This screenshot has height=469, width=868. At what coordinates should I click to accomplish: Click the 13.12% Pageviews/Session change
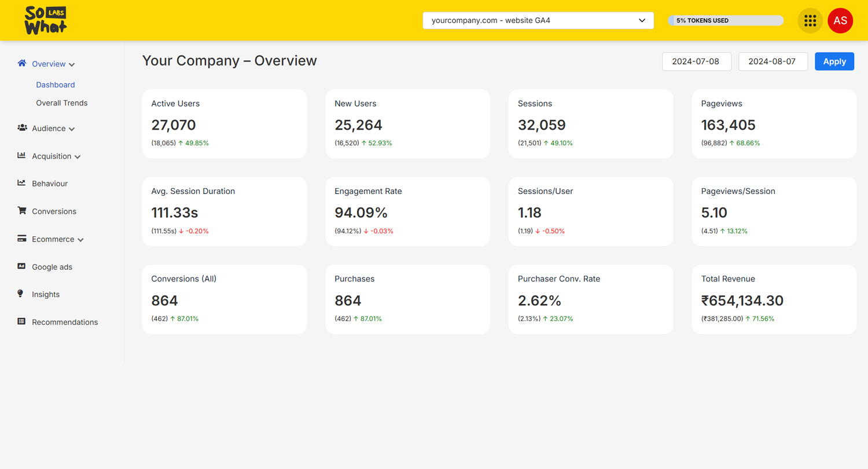click(x=734, y=231)
